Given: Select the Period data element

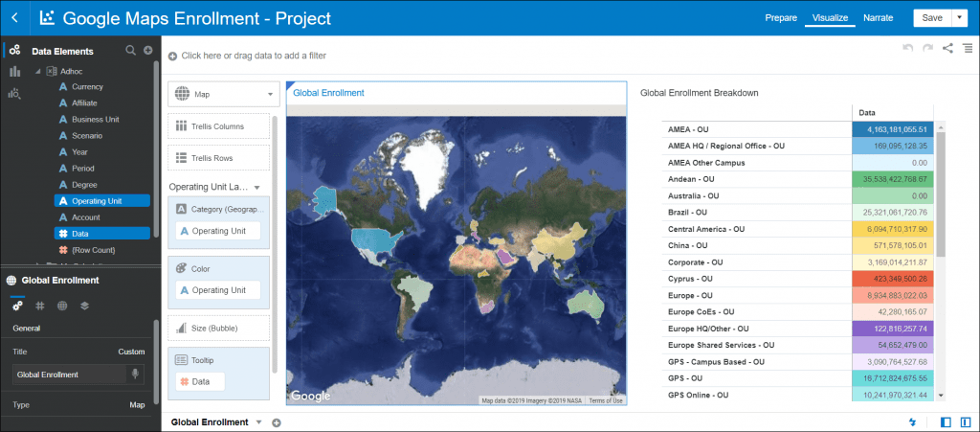Looking at the screenshot, I should pos(82,169).
